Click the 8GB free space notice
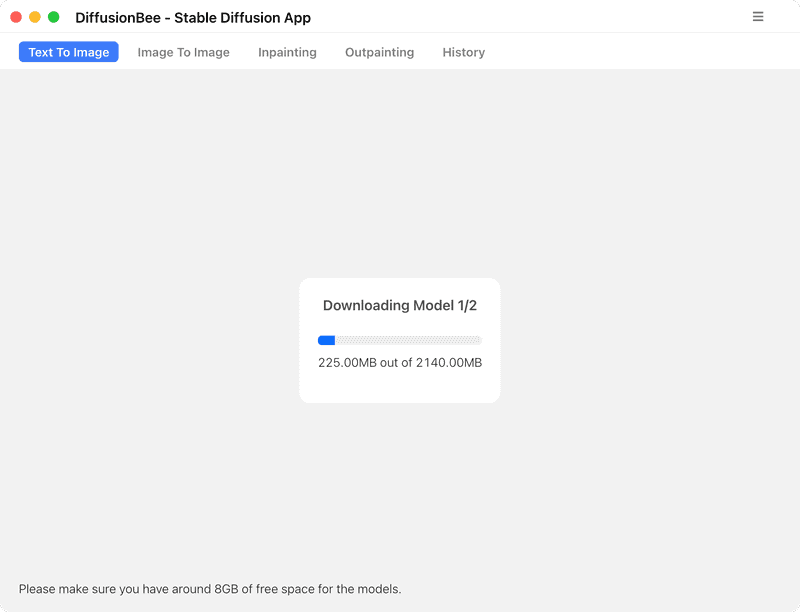 coord(210,589)
